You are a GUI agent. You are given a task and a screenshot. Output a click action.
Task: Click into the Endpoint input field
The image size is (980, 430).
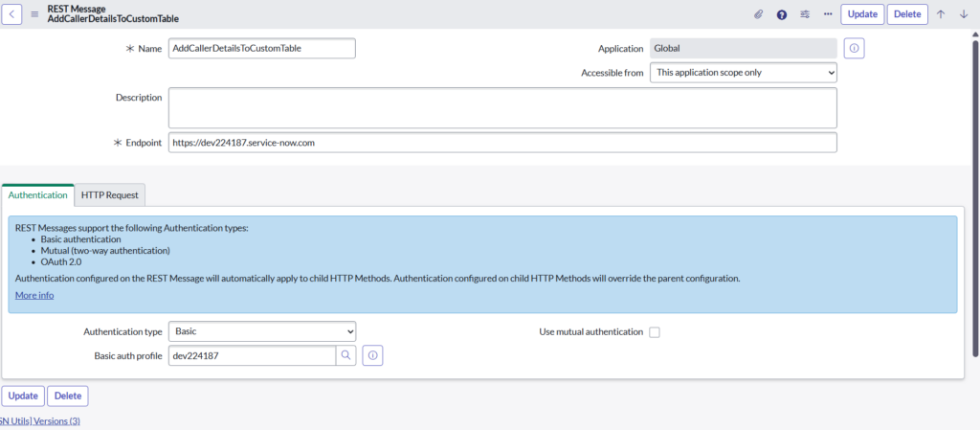(x=502, y=143)
